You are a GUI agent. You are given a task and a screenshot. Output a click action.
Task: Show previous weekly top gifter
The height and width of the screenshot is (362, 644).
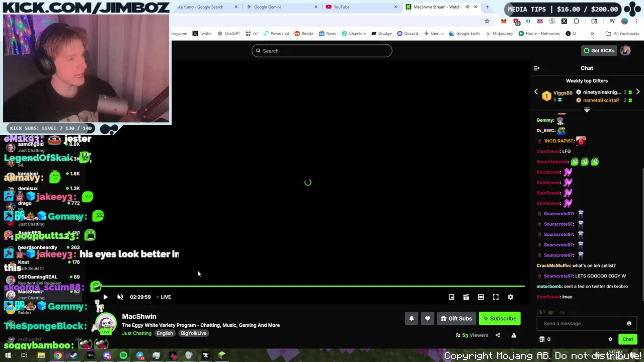click(x=536, y=92)
